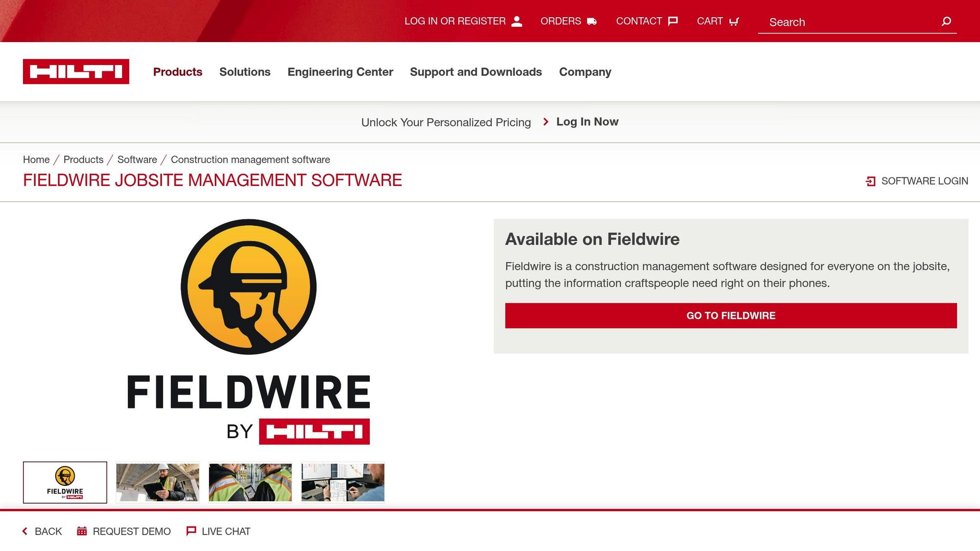Open the Products menu
Image resolution: width=980 pixels, height=551 pixels.
(178, 72)
